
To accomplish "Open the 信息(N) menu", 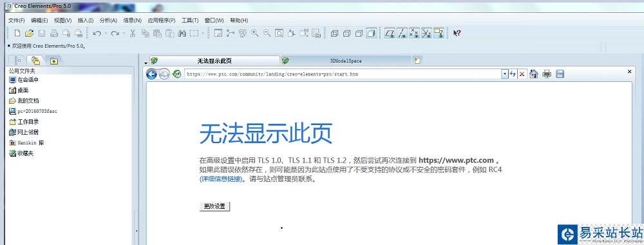I will [132, 21].
